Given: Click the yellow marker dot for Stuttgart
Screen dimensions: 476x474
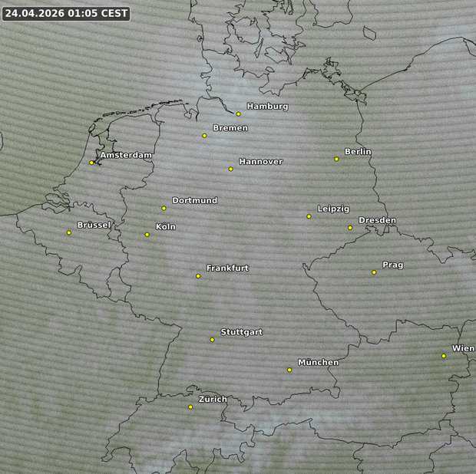Looking at the screenshot, I should click(x=213, y=340).
